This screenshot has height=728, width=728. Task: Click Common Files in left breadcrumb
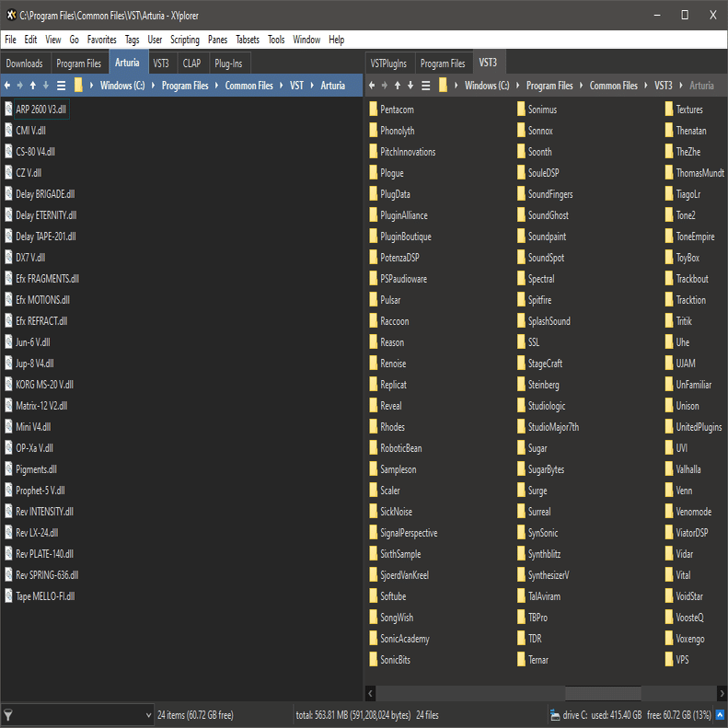pos(248,86)
